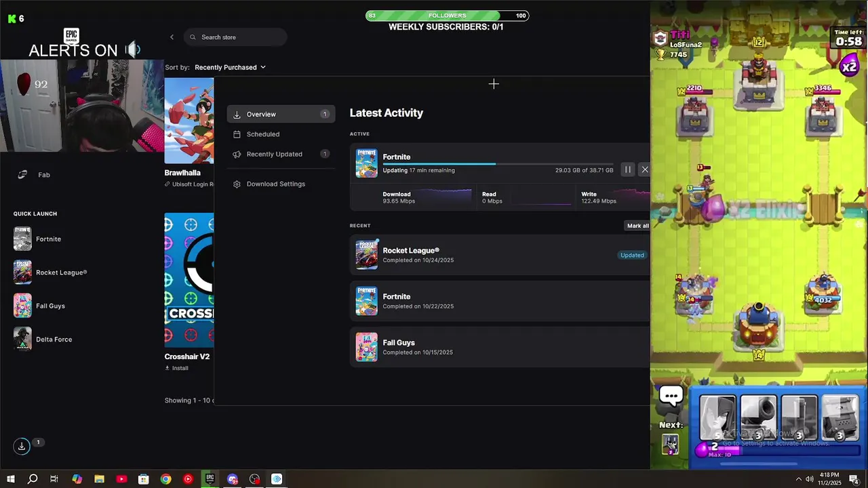The height and width of the screenshot is (488, 868).
Task: Open Copilot from the taskbar
Action: tap(77, 479)
